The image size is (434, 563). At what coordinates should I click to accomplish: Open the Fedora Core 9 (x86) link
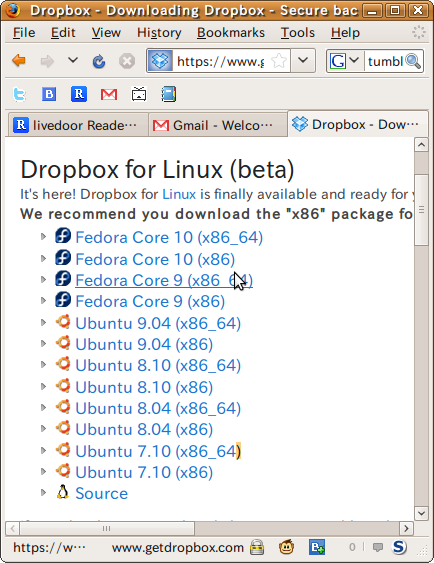tap(150, 301)
